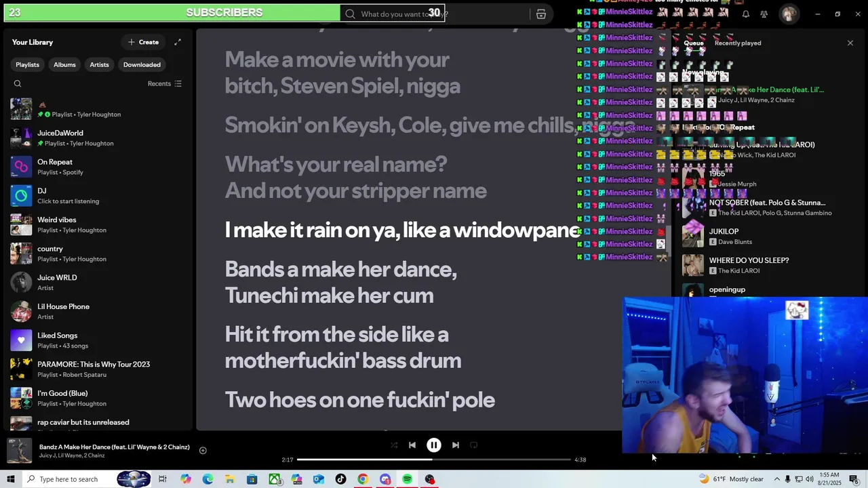Image resolution: width=868 pixels, height=488 pixels.
Task: Open the Xbox app from taskbar
Action: 275,479
